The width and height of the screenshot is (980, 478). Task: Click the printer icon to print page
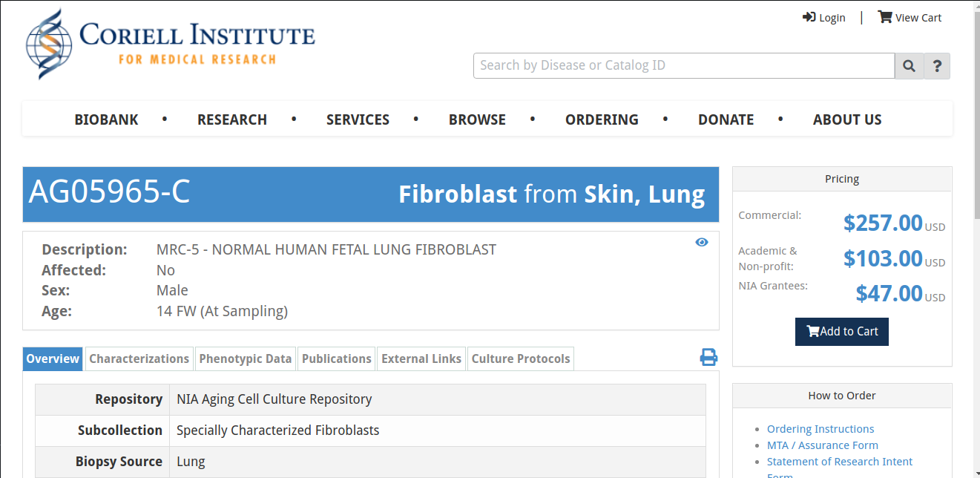[708, 357]
